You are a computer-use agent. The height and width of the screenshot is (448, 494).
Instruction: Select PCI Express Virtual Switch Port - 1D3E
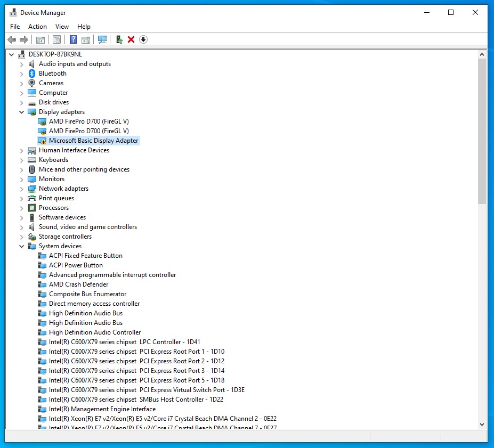coord(147,390)
